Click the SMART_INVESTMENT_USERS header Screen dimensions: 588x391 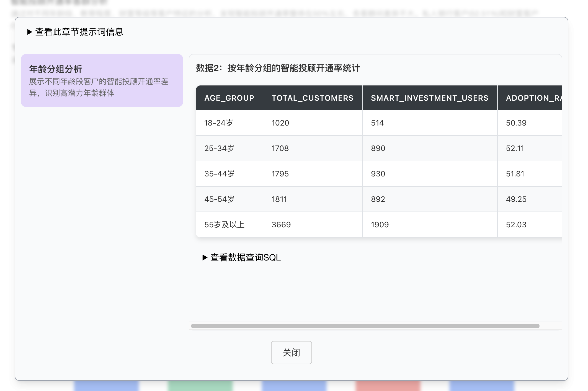429,98
